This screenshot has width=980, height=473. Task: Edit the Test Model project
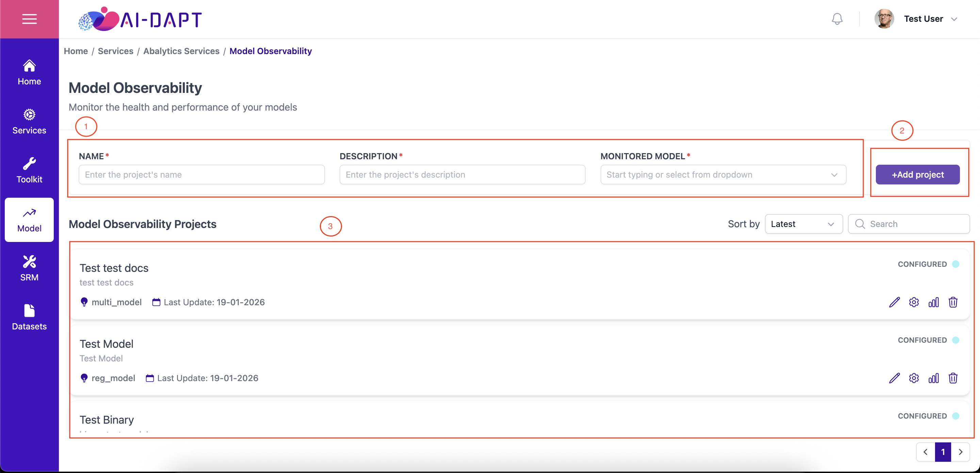[x=894, y=378]
